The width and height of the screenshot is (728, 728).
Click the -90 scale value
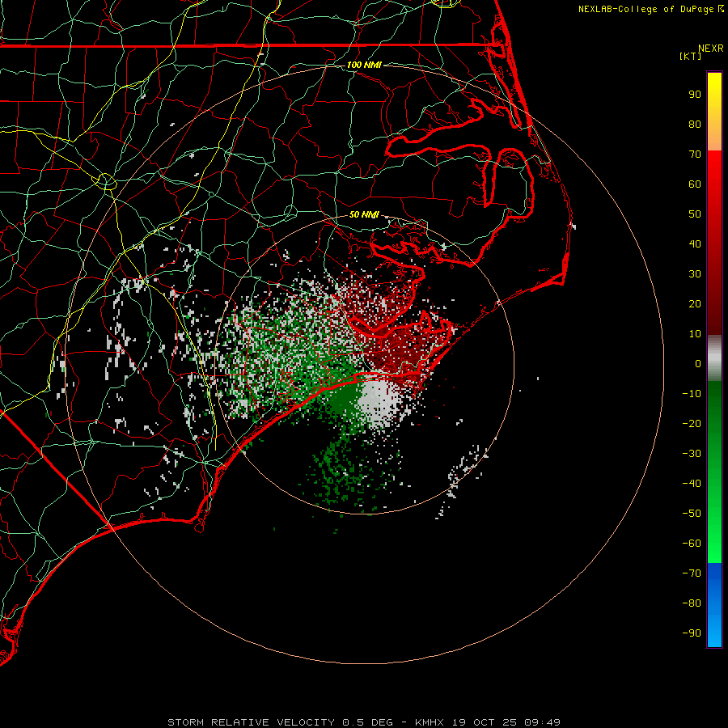coord(692,633)
